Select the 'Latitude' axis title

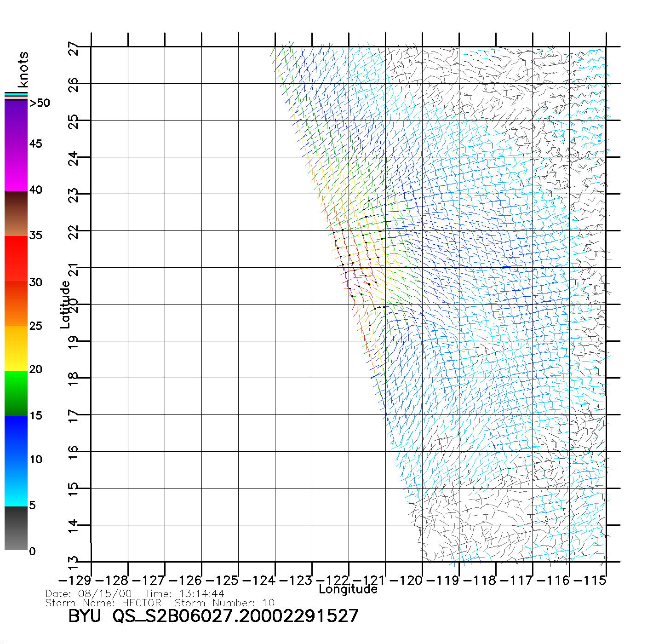click(65, 305)
